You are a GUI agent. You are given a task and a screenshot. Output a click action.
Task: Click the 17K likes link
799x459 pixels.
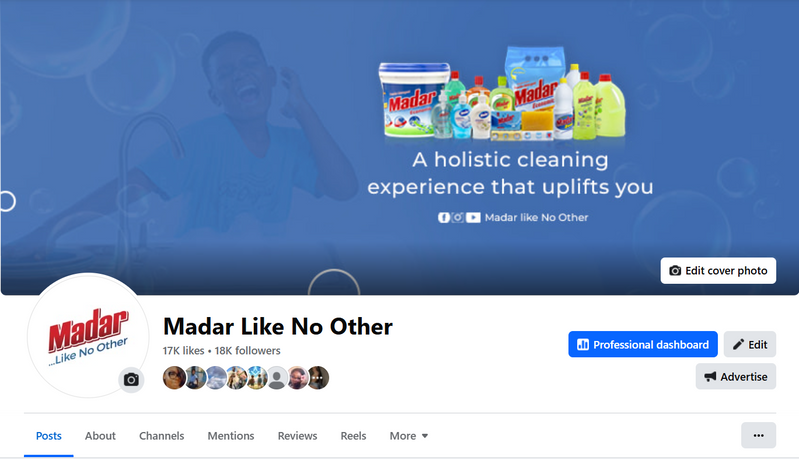pyautogui.click(x=183, y=350)
